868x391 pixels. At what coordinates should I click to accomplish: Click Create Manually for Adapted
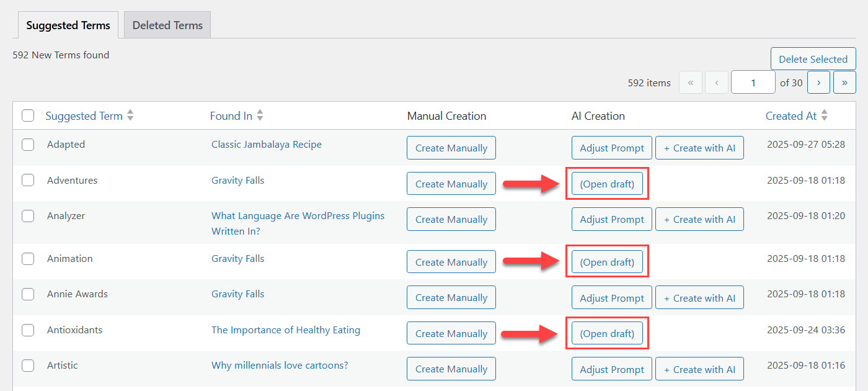click(x=451, y=148)
